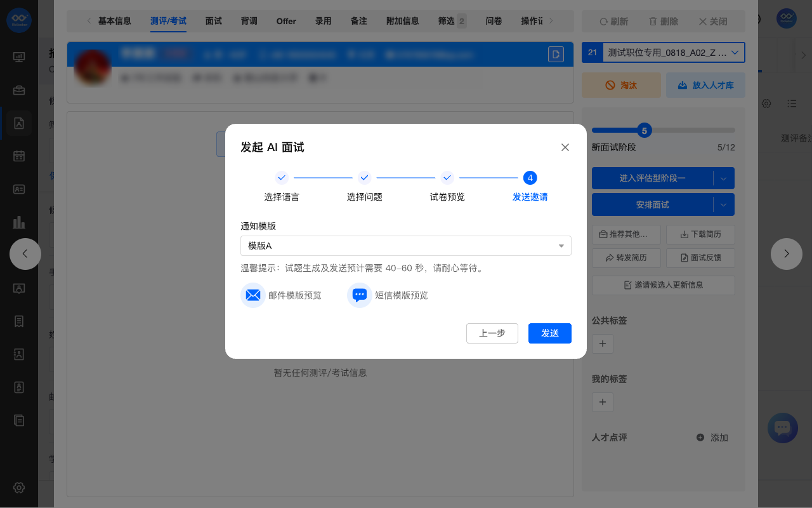The width and height of the screenshot is (812, 508).
Task: Switch to the 筛选 tab
Action: [452, 21]
